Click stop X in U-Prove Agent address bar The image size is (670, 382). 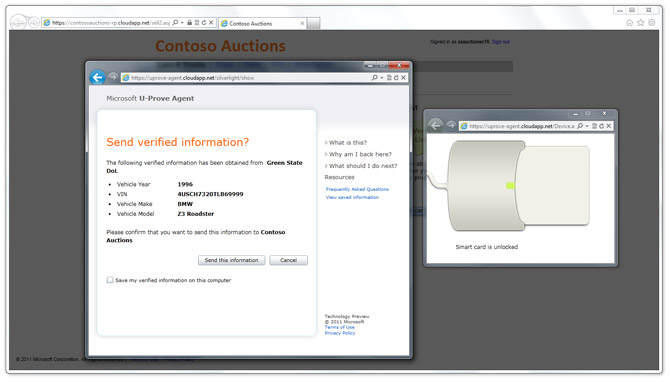pyautogui.click(x=403, y=78)
